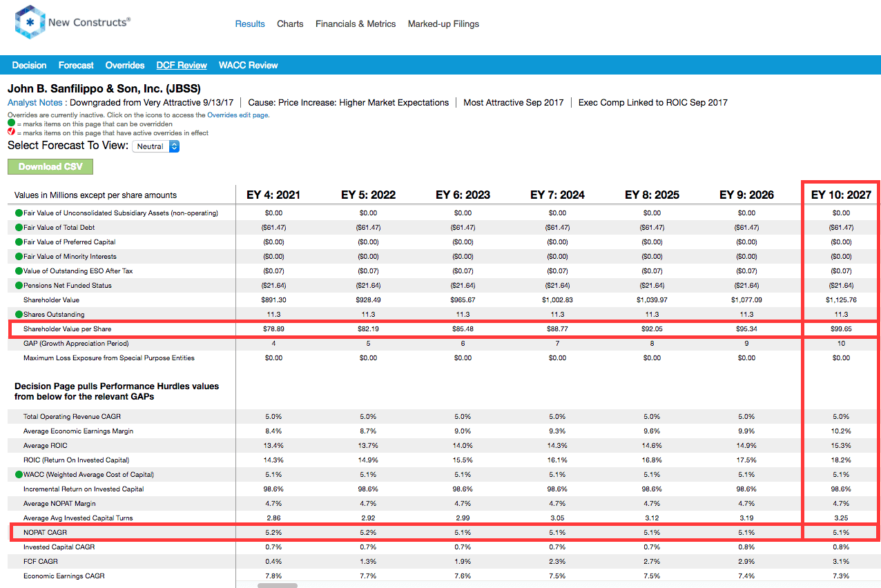The image size is (881, 588).
Task: Click the red checkmark legend icon for active overrides
Action: coord(11,133)
